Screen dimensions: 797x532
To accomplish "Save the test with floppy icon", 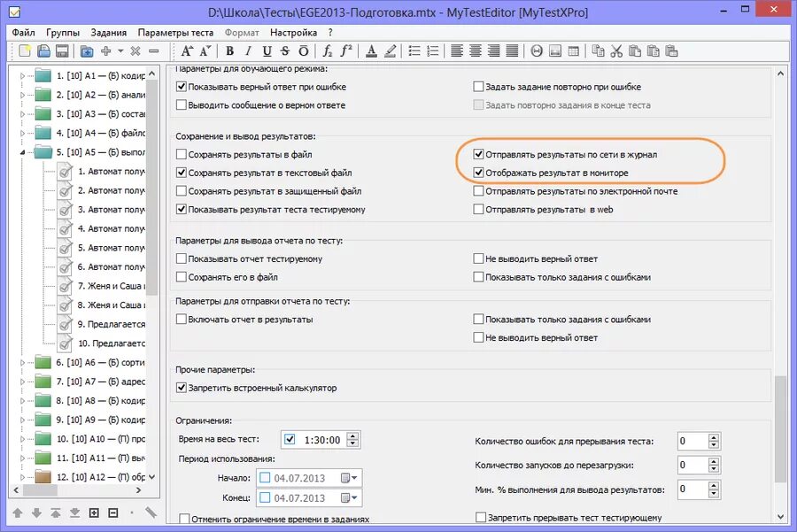I will (x=62, y=50).
